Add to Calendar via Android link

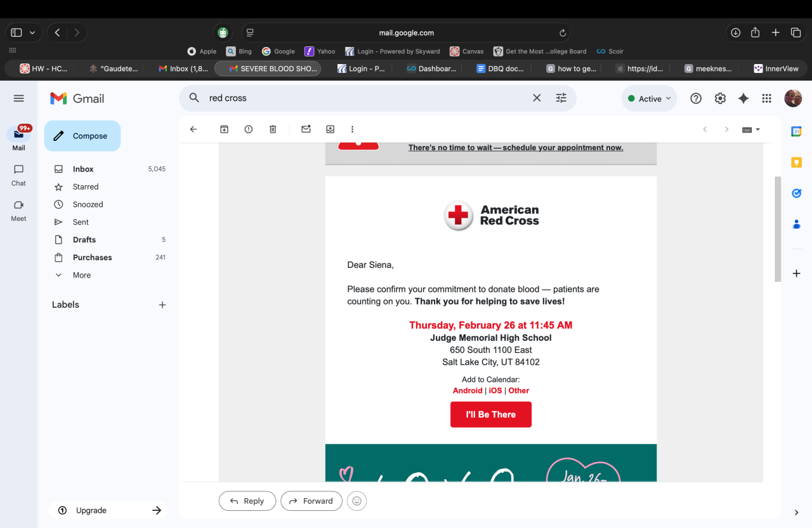click(468, 391)
